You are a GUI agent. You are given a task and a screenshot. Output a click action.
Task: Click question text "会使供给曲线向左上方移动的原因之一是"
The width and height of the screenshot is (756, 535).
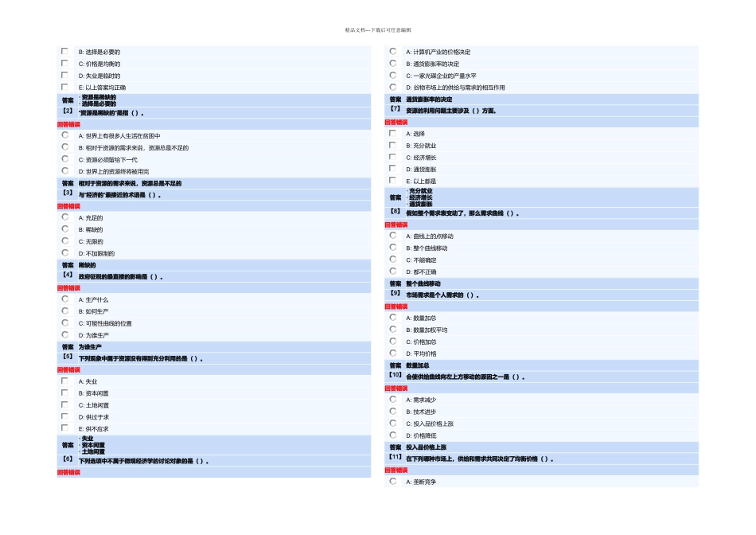(458, 377)
